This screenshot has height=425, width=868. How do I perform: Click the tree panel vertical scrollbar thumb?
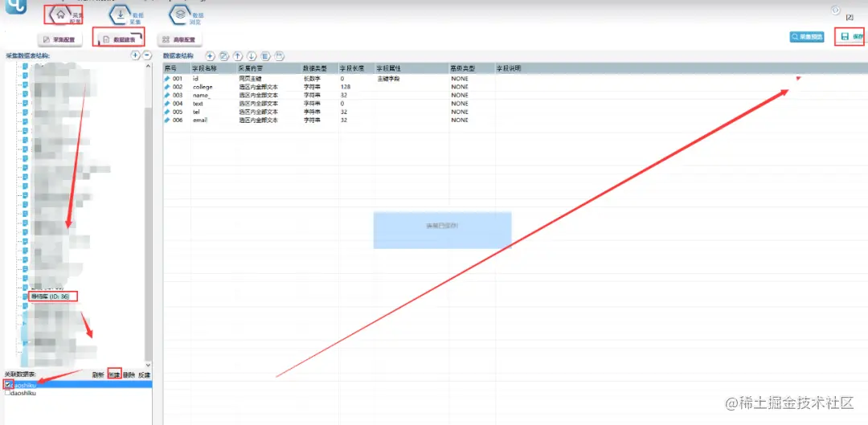click(x=148, y=232)
